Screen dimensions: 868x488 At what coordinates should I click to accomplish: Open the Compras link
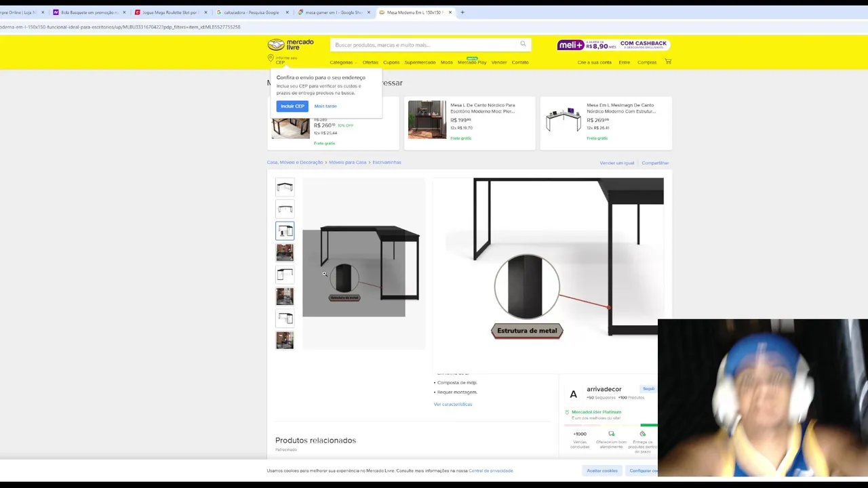[647, 62]
